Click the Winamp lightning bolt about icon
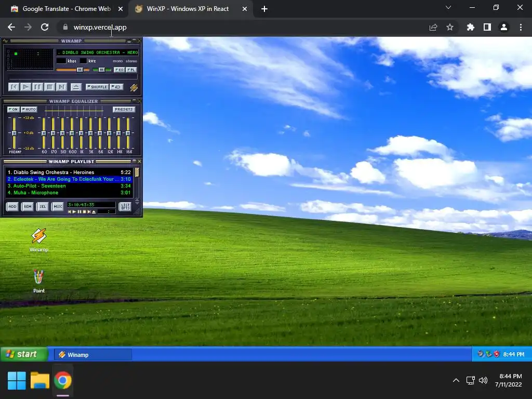Screen dimensions: 532x399 [134, 87]
